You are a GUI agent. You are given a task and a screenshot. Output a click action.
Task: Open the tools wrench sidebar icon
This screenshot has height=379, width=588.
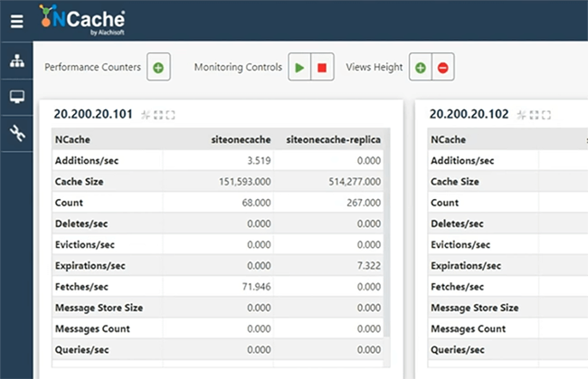[17, 133]
